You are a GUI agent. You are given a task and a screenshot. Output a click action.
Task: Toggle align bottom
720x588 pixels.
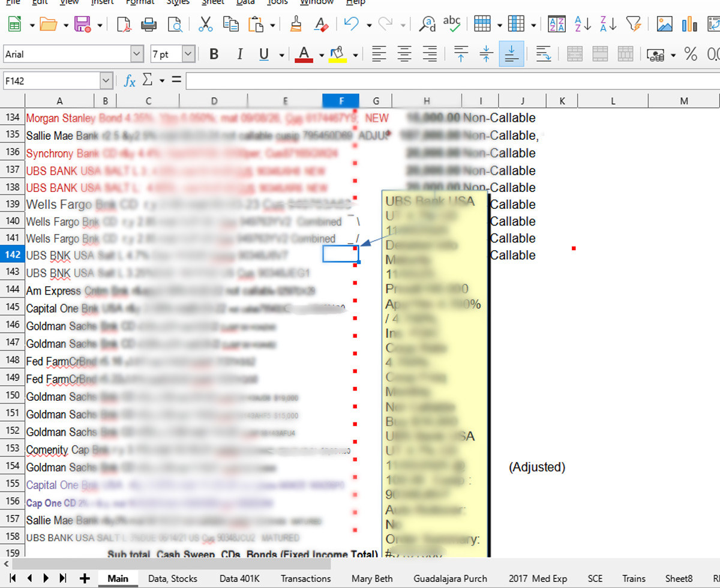point(511,54)
